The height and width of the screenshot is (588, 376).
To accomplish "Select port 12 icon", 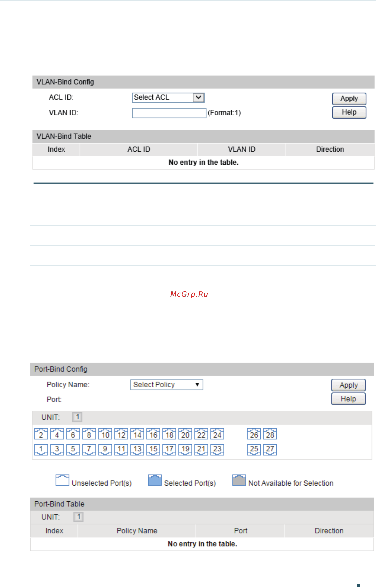I will coord(121,434).
